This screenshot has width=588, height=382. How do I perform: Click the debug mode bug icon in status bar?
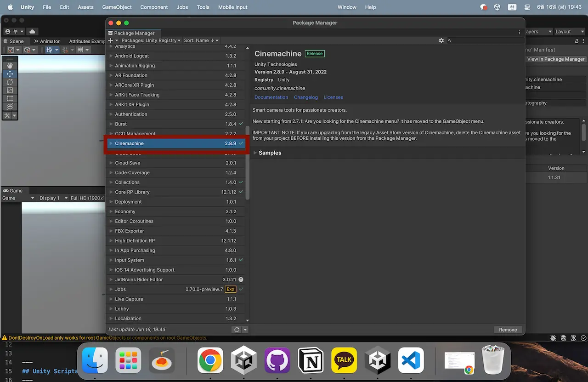tap(553, 338)
